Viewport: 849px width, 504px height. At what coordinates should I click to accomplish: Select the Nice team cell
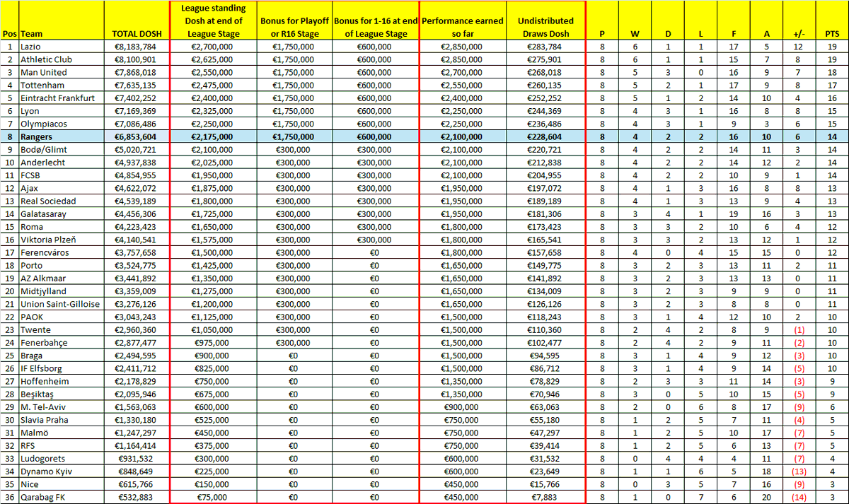pos(62,484)
